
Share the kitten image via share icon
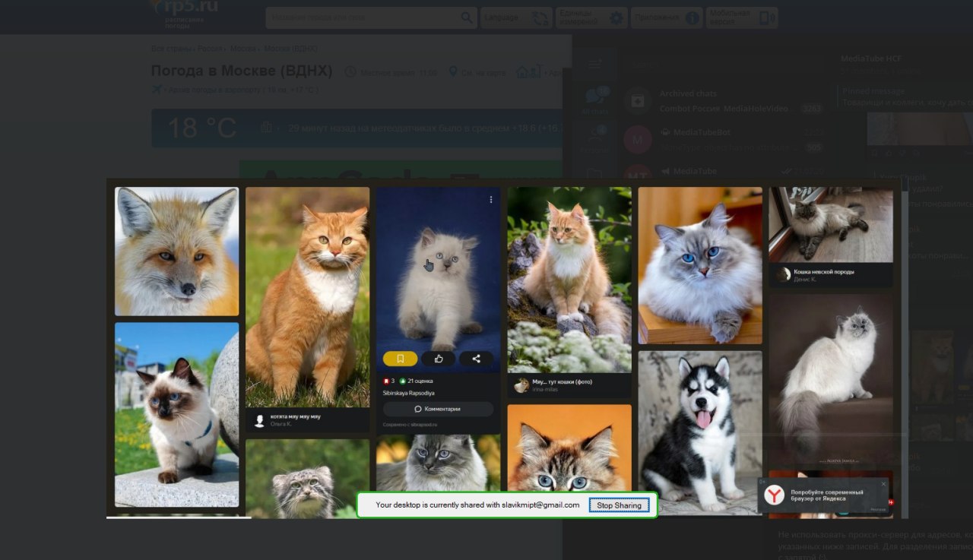pyautogui.click(x=477, y=359)
